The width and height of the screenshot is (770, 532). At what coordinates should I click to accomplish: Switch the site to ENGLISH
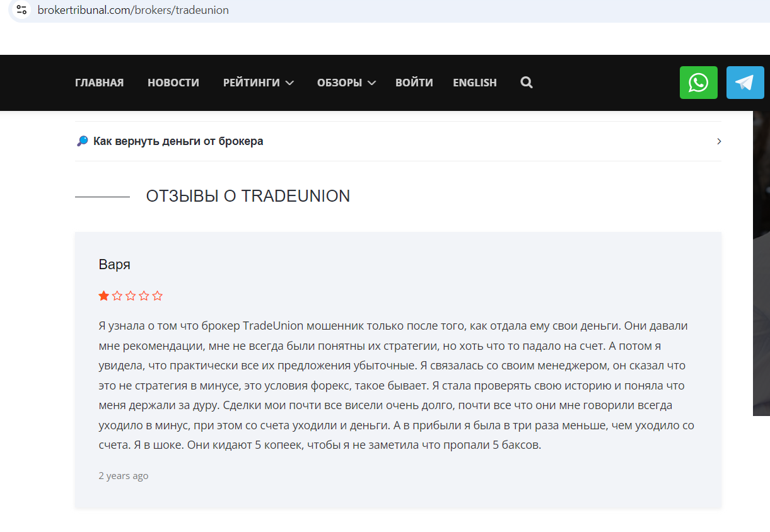point(475,83)
